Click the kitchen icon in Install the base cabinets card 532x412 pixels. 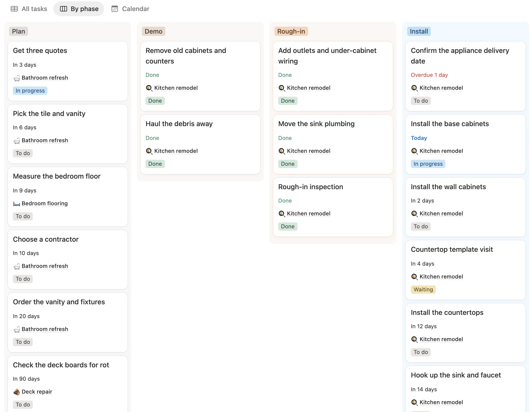click(x=414, y=151)
